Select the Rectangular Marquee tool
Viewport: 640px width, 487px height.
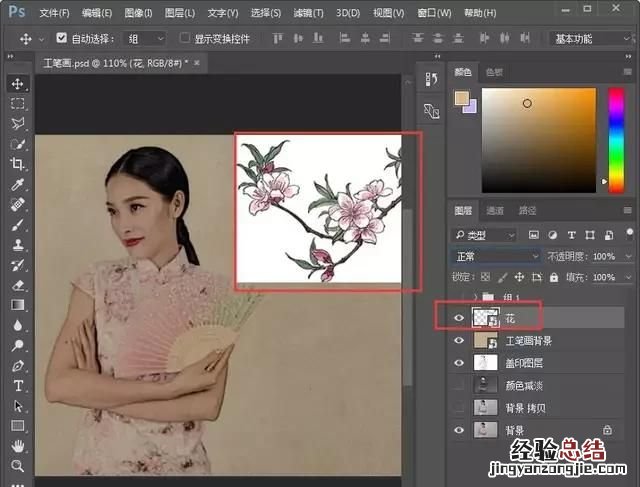pos(18,104)
